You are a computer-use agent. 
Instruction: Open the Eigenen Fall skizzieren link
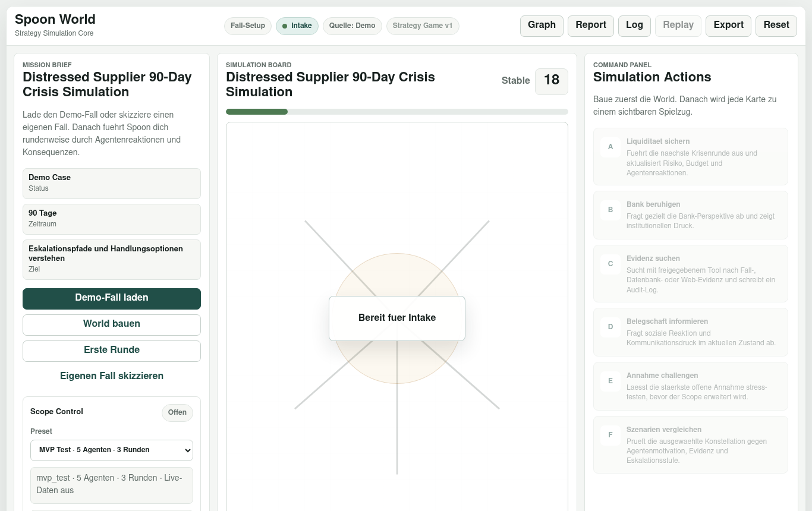pyautogui.click(x=112, y=376)
